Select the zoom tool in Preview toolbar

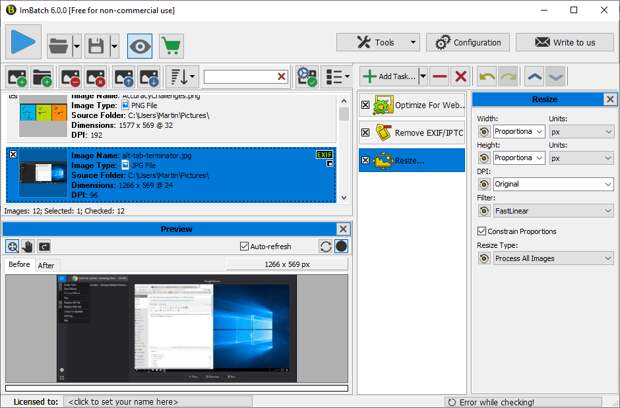[13, 247]
